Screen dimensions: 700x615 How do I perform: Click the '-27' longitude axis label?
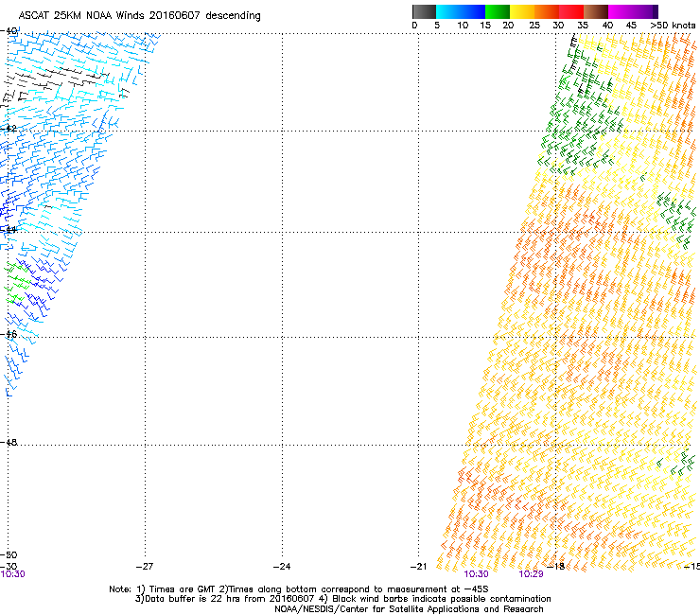(x=145, y=567)
